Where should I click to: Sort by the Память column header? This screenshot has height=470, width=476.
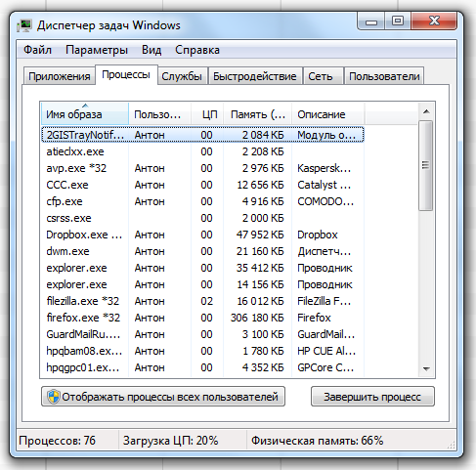tap(257, 114)
